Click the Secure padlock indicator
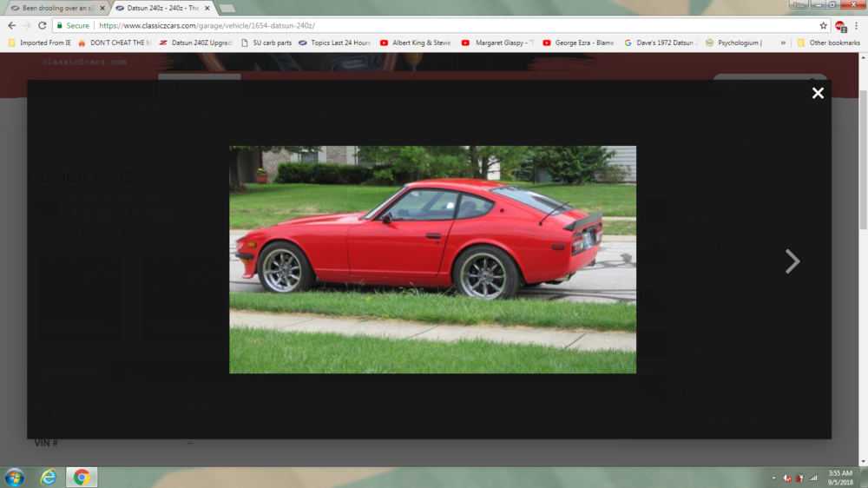868x488 pixels. [x=73, y=25]
